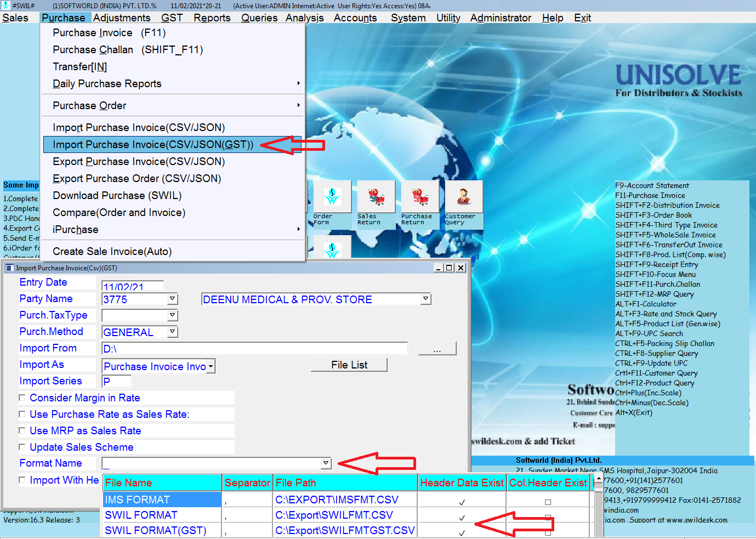This screenshot has height=539, width=756.
Task: Expand the Format Name dropdown
Action: [x=326, y=463]
